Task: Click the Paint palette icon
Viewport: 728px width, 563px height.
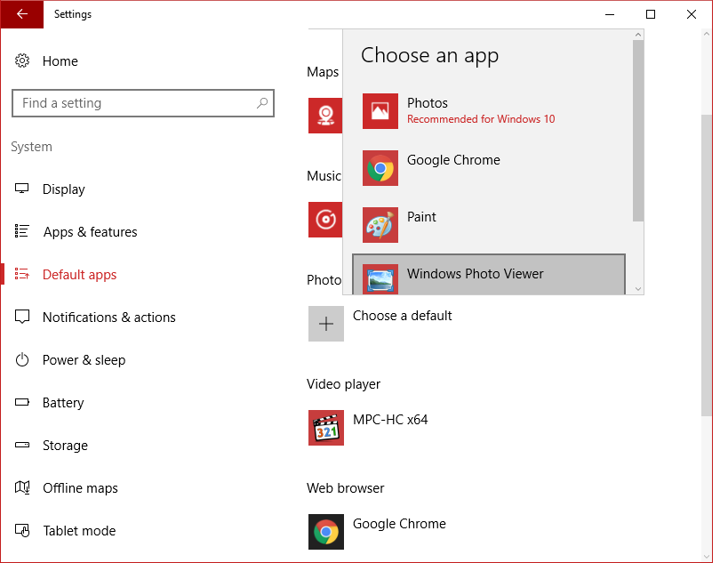Action: pos(380,225)
